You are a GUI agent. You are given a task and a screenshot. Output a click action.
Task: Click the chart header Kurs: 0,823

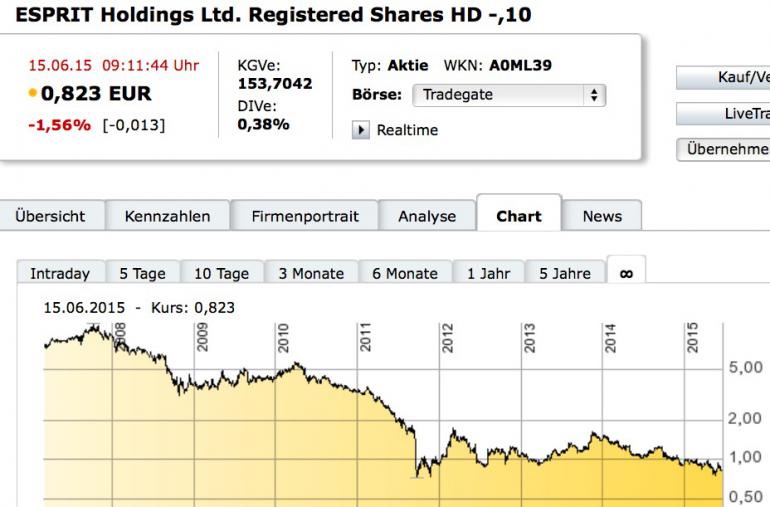pos(192,308)
